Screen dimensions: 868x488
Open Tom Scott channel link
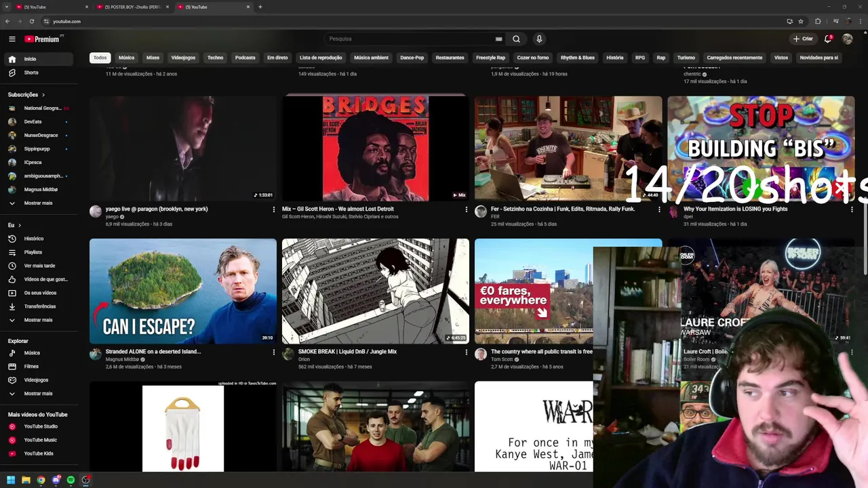click(x=502, y=359)
